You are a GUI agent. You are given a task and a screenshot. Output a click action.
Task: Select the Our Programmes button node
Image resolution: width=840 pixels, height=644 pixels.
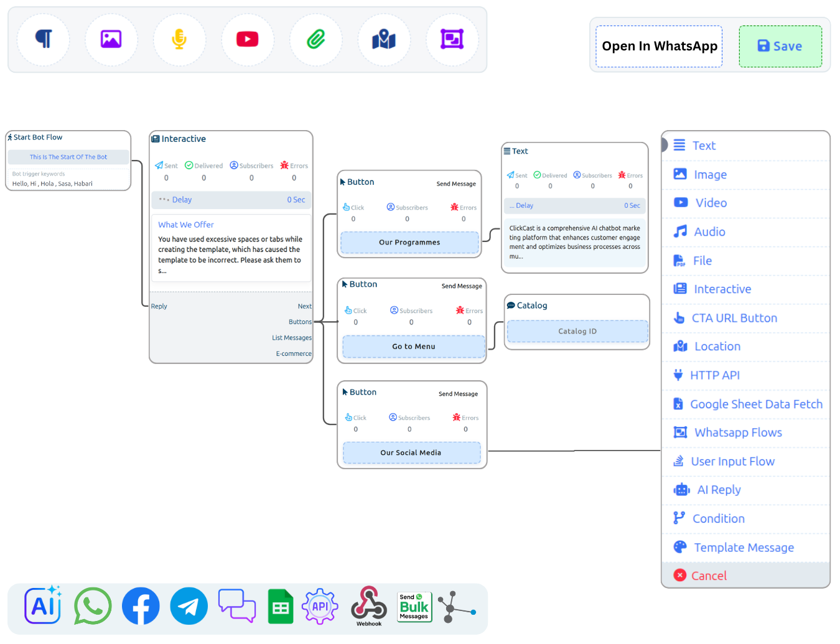[x=409, y=243]
